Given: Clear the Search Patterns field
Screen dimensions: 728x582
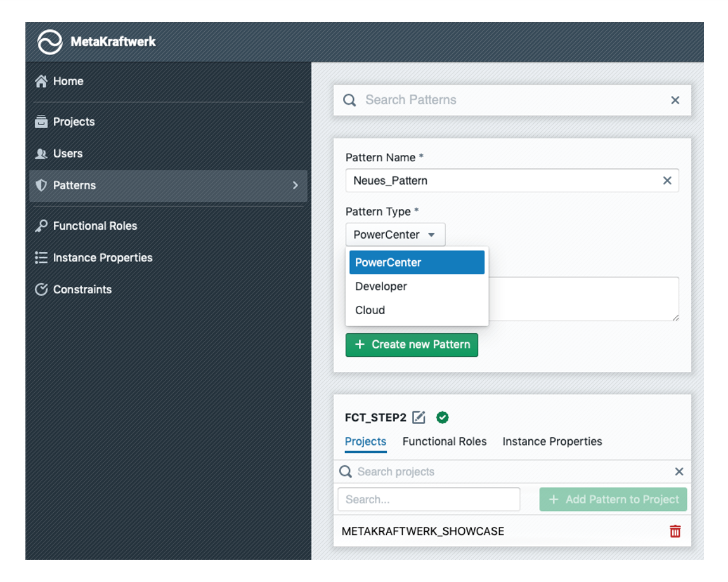Looking at the screenshot, I should click(x=675, y=100).
